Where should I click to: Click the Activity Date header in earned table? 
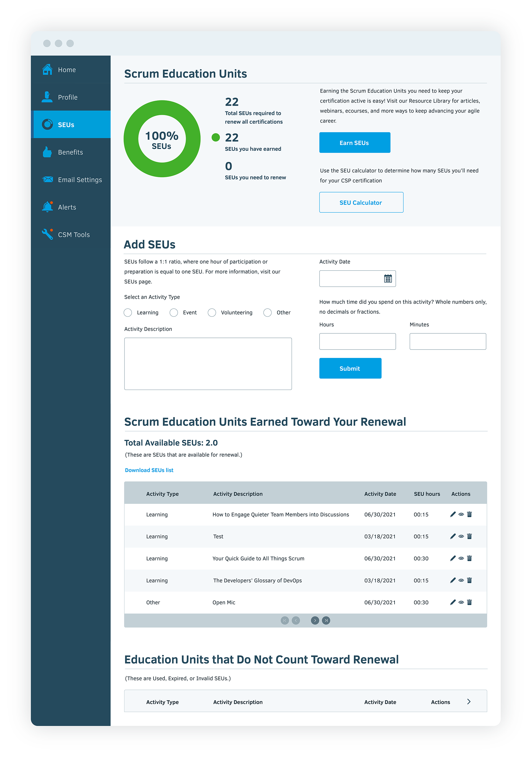(380, 494)
